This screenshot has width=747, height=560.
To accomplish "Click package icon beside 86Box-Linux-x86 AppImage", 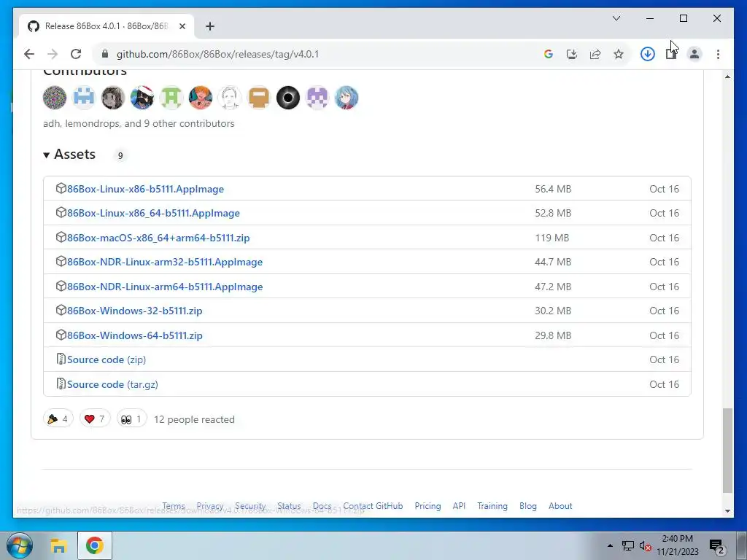I will coord(61,188).
